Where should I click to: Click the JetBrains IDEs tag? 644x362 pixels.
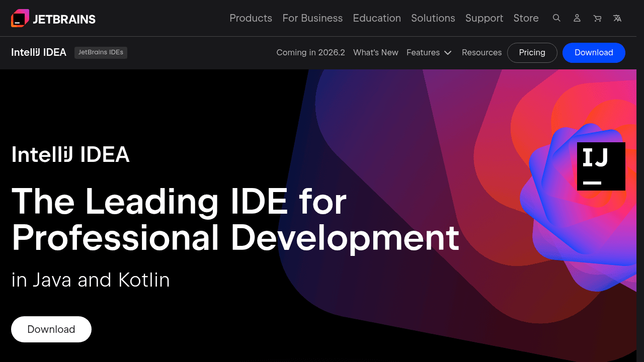pos(101,52)
